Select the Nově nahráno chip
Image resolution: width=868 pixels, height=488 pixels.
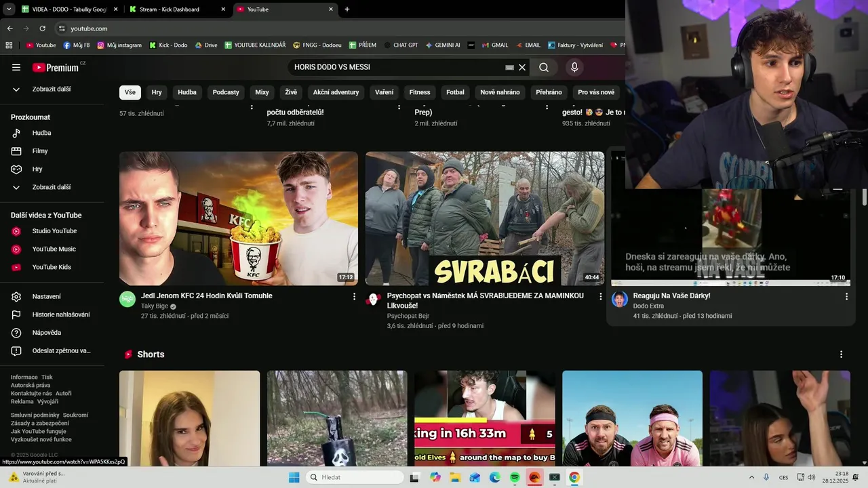pos(500,92)
